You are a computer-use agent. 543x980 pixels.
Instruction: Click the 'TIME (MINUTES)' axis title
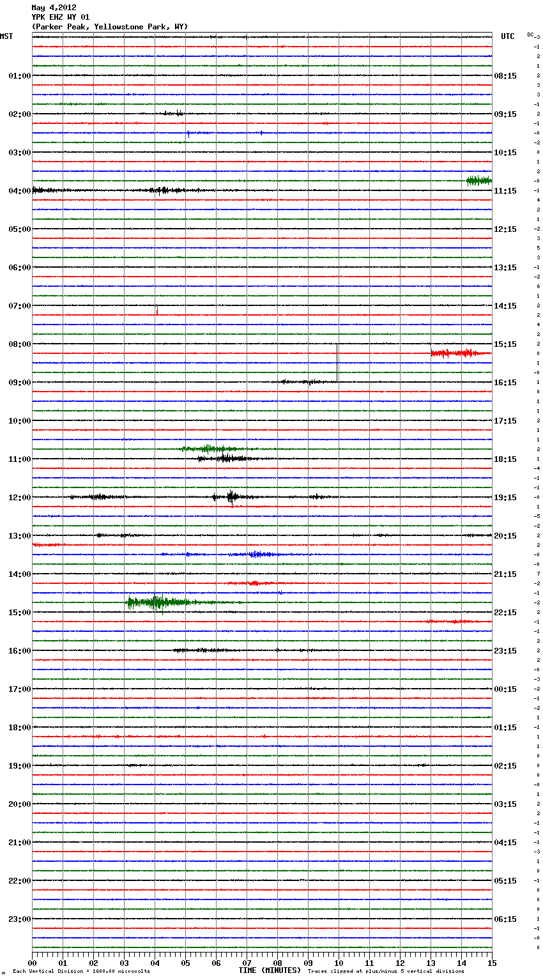(270, 970)
